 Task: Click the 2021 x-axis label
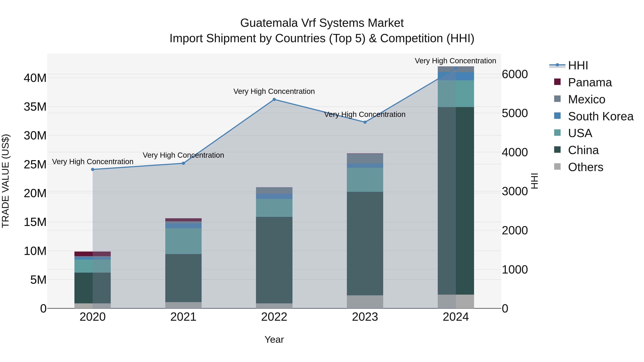pyautogui.click(x=183, y=317)
